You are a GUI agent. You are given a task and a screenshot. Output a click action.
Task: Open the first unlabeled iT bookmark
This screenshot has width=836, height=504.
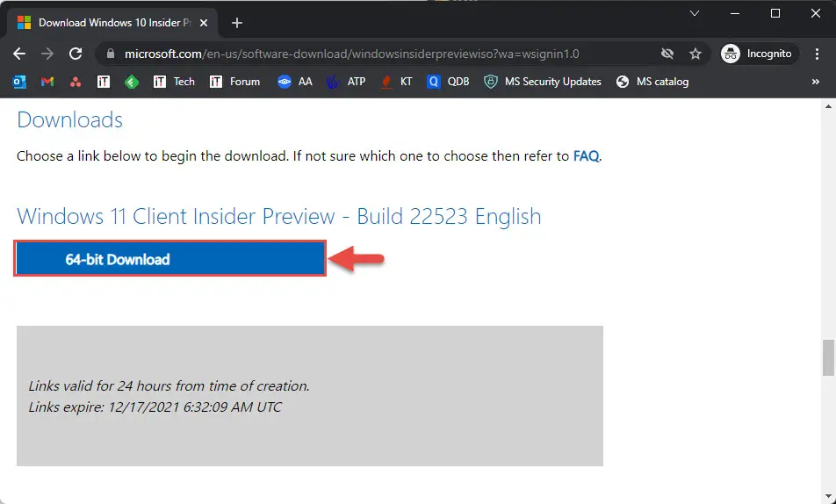point(104,82)
